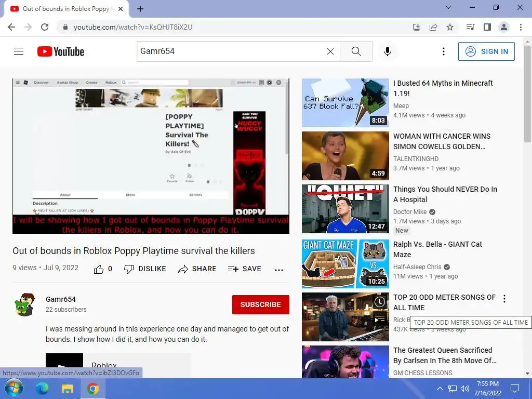Click the Dislike thumbs down button
Viewport: 532px width, 399px height.
coord(145,269)
